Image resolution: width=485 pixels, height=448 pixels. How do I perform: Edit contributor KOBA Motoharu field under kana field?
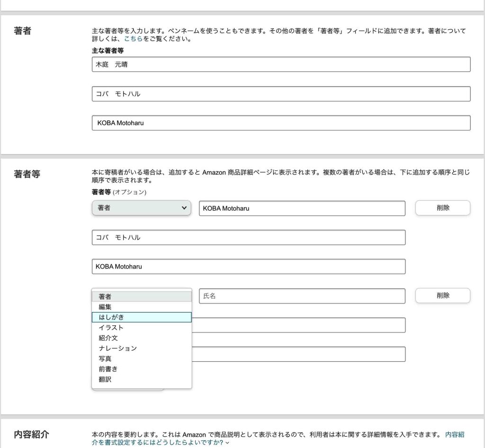(x=248, y=266)
